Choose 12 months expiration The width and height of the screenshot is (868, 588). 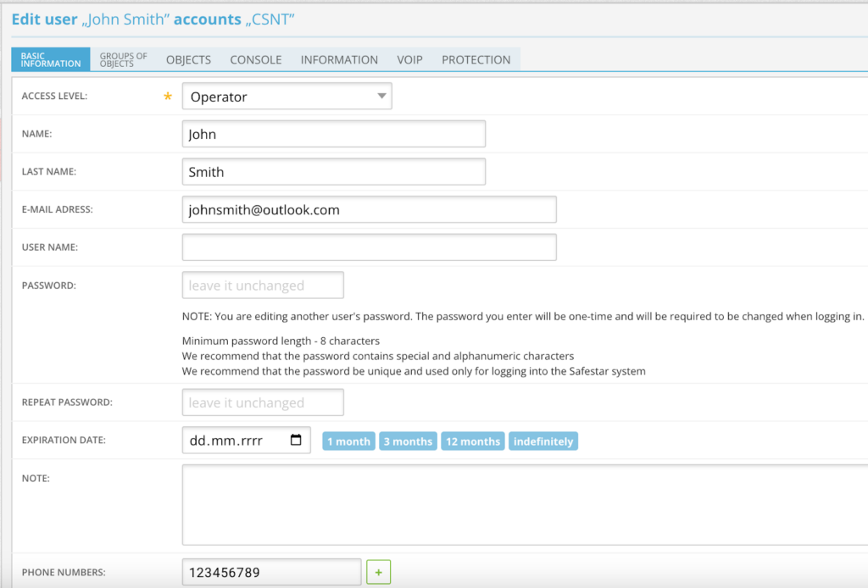(x=472, y=441)
